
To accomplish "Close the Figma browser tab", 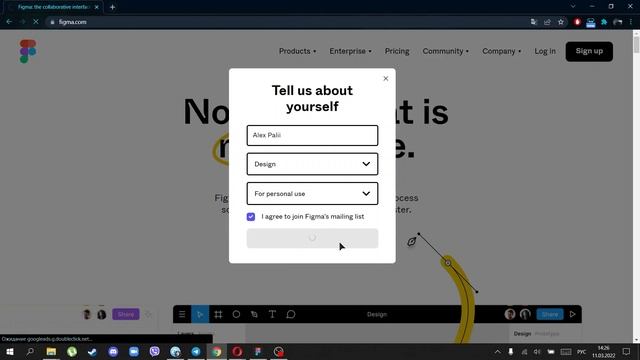I will (x=97, y=7).
